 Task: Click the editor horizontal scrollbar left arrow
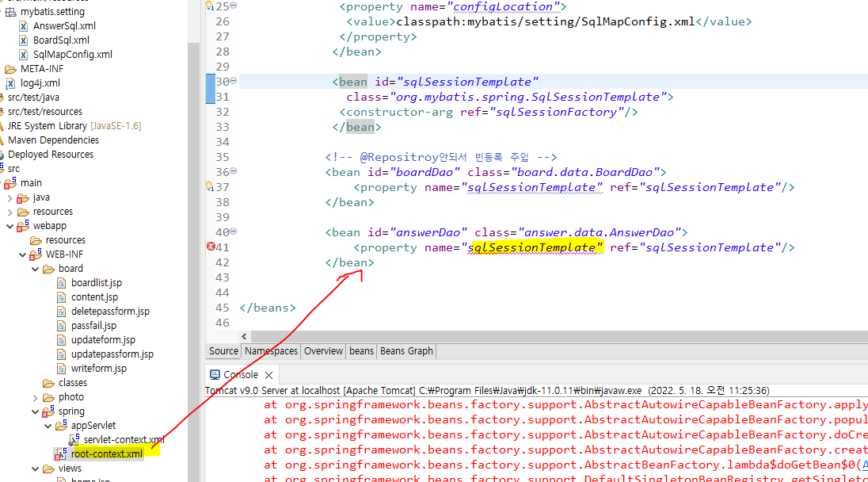(244, 336)
